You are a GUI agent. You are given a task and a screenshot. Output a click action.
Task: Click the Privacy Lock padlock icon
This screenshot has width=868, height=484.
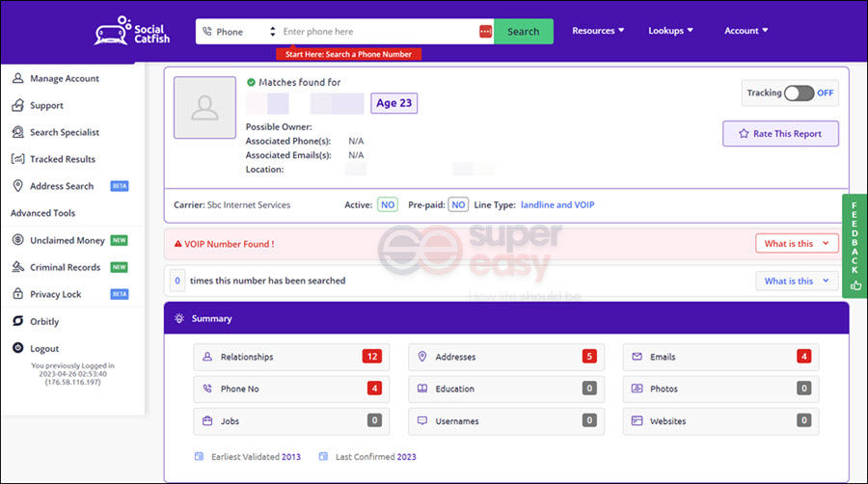17,294
